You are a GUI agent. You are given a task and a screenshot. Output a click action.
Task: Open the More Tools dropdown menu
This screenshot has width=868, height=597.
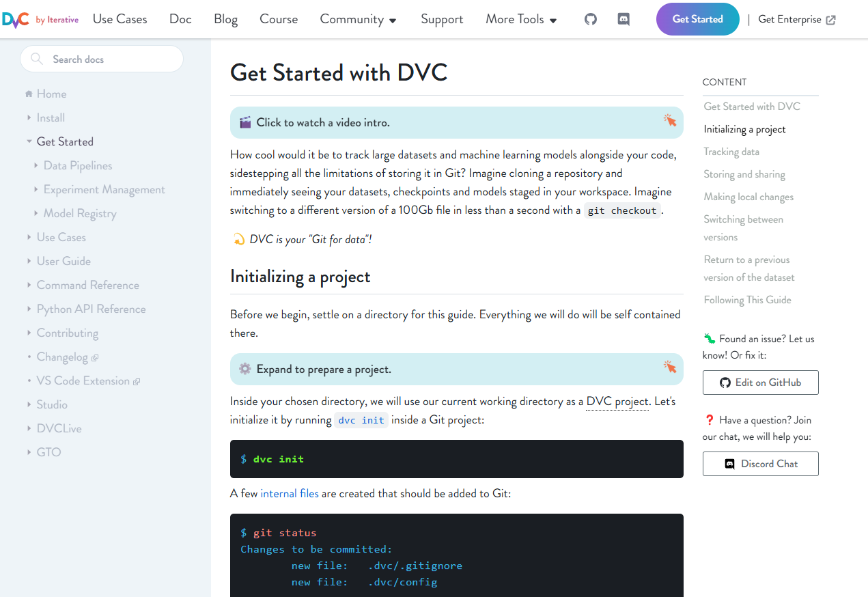click(521, 19)
